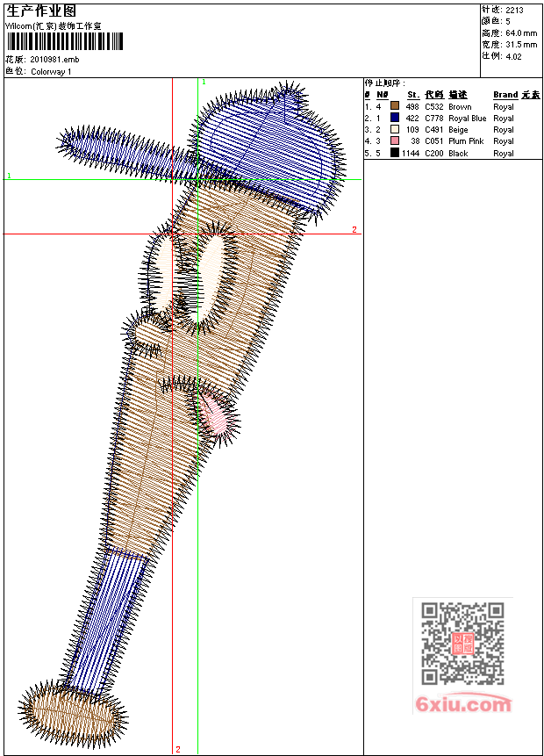Click the 'Brown' description cell
The height and width of the screenshot is (756, 544).
pyautogui.click(x=460, y=106)
